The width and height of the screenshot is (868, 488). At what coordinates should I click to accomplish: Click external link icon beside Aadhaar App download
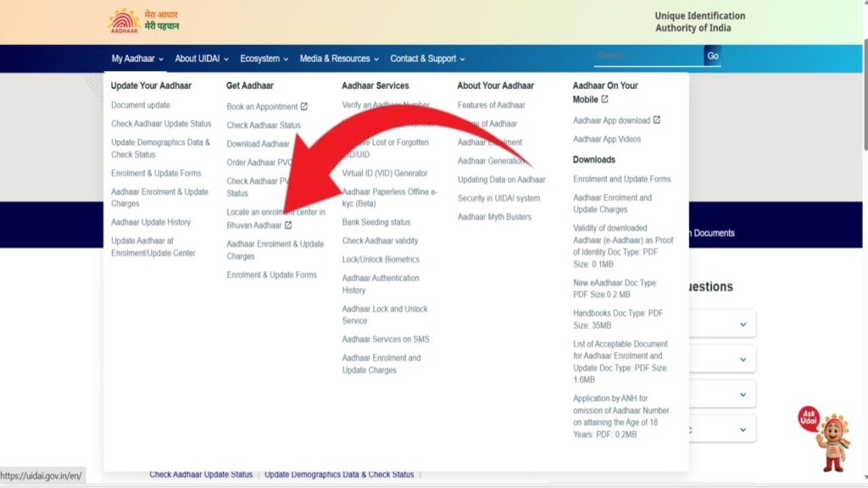[657, 120]
